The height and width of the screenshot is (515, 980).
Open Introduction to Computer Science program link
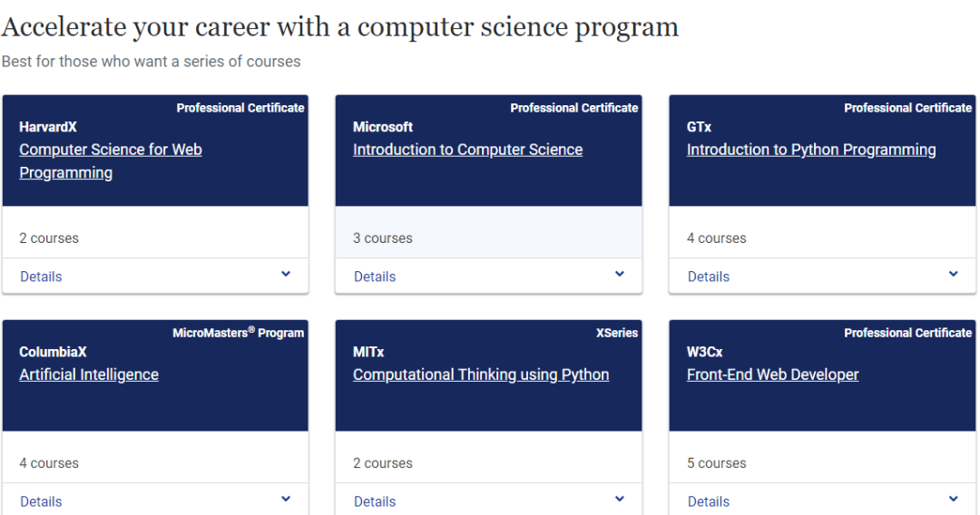[x=467, y=150]
